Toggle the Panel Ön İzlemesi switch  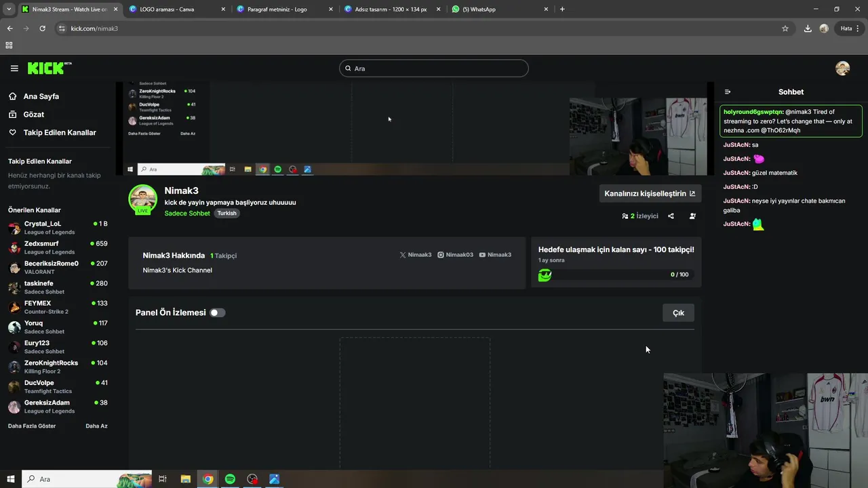point(217,312)
